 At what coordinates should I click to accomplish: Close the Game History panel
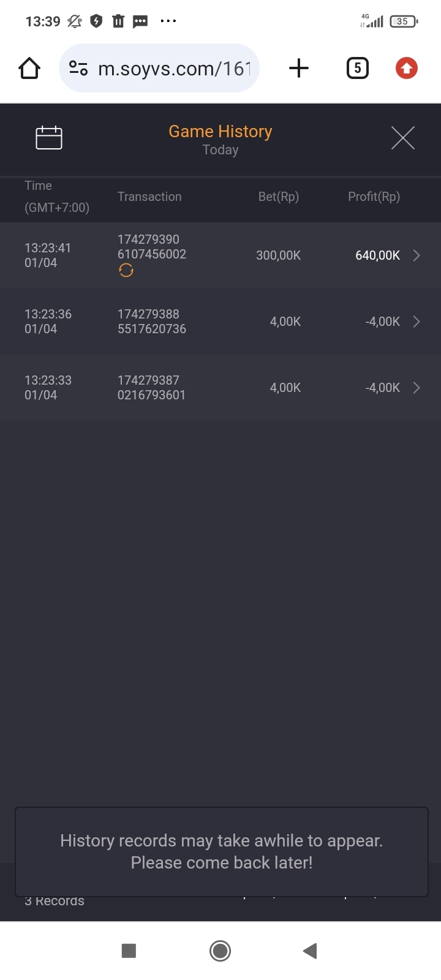[403, 138]
